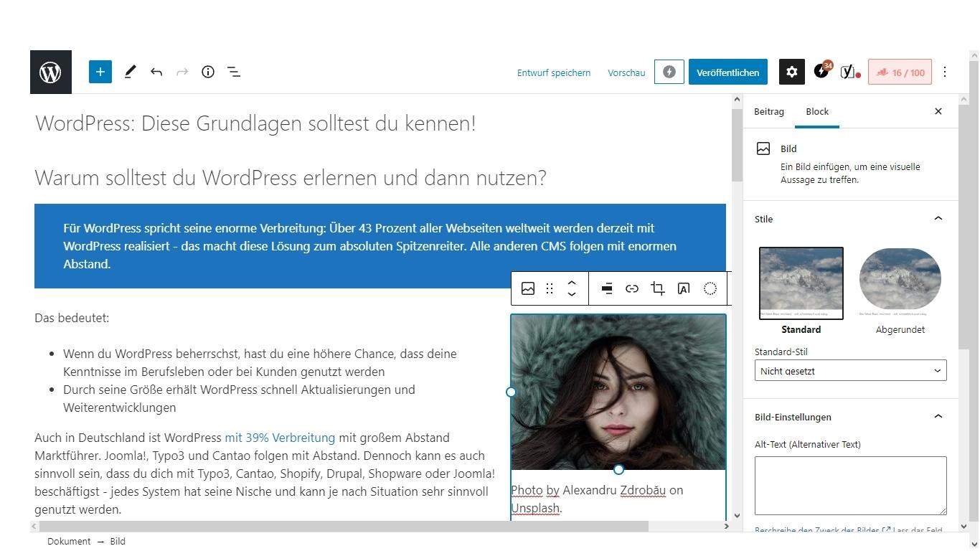
Task: Click Dokument in the breadcrumb
Action: (69, 542)
